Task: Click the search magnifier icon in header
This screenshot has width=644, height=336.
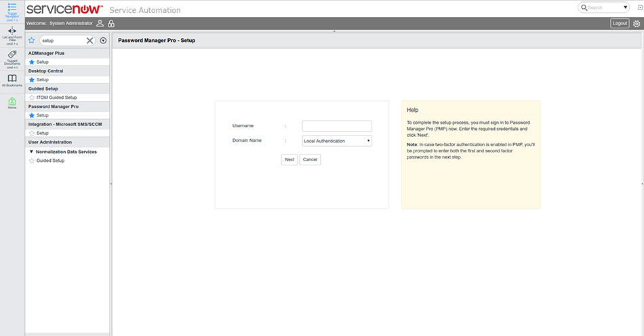Action: point(584,7)
